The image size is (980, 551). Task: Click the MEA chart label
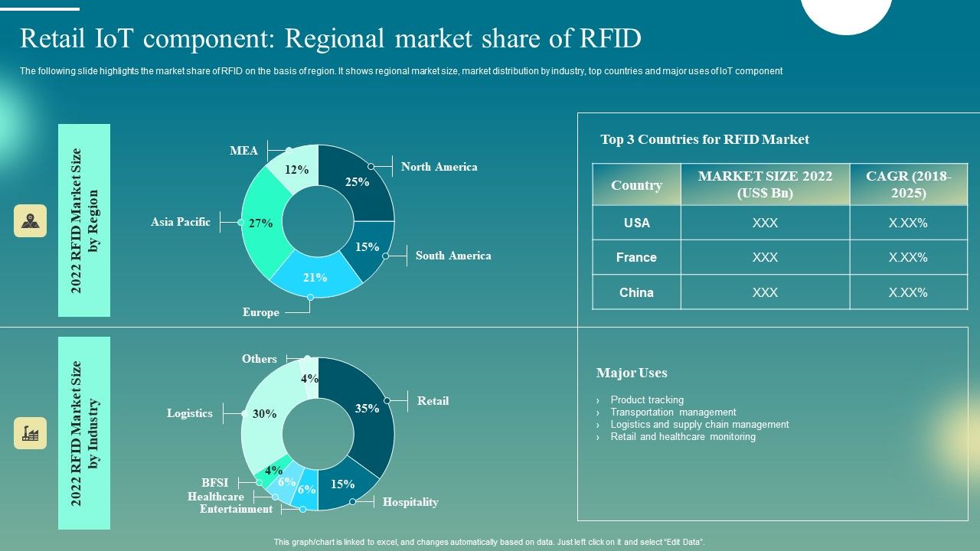(x=244, y=151)
